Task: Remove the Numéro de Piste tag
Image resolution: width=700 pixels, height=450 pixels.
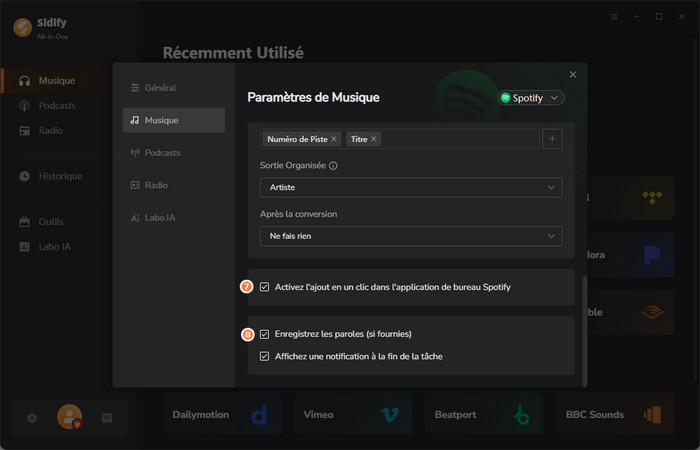Action: click(x=334, y=139)
